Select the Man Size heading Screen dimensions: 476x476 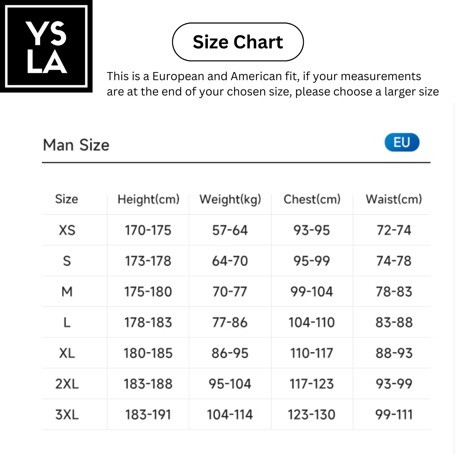(76, 145)
